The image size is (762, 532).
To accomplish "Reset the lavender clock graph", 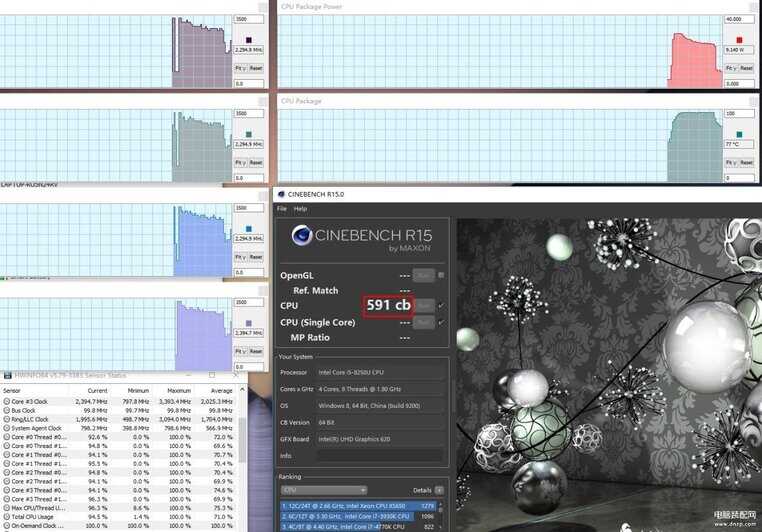I will pyautogui.click(x=256, y=351).
